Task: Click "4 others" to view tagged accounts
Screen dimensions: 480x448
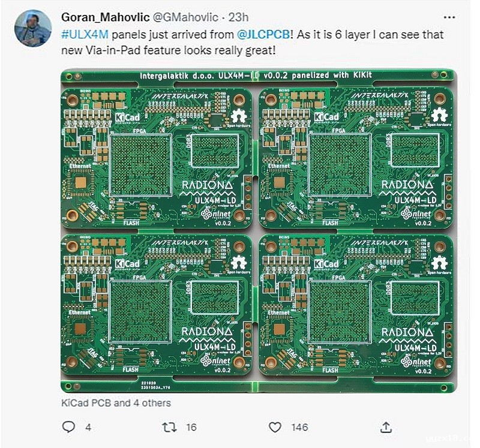Action: pyautogui.click(x=151, y=403)
